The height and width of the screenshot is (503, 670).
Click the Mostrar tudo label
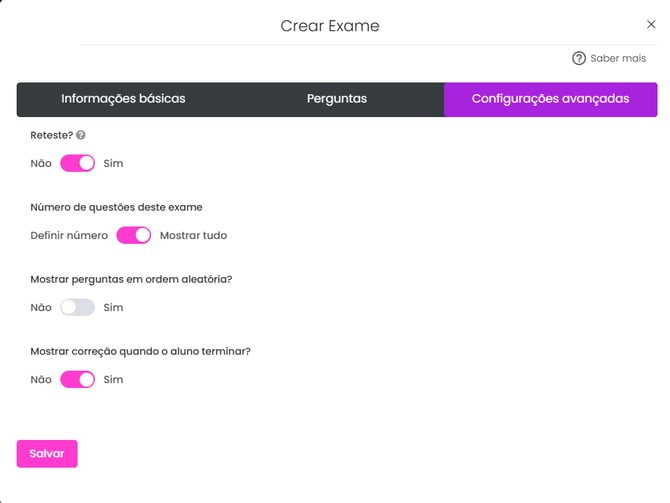coord(193,235)
